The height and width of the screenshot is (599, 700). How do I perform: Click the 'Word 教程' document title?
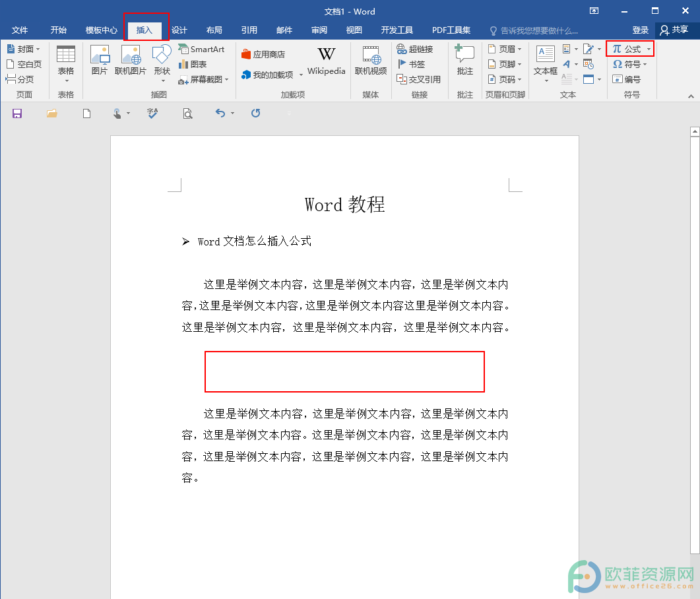click(344, 205)
